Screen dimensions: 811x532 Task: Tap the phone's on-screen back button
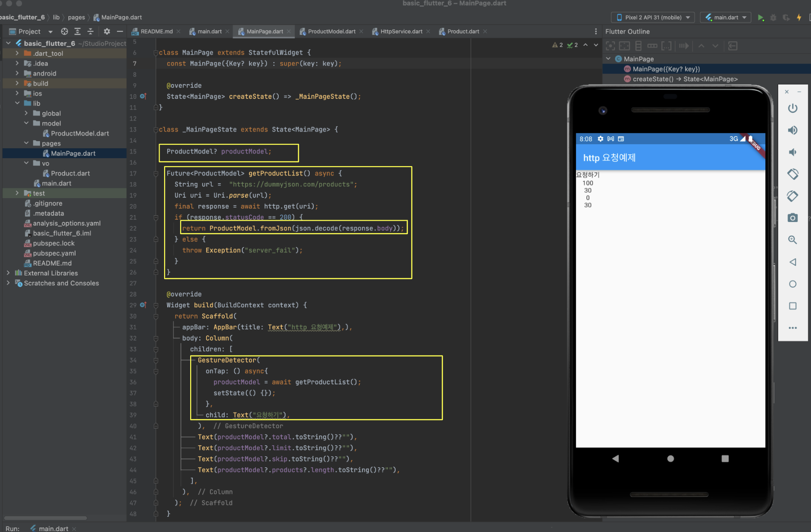(615, 458)
